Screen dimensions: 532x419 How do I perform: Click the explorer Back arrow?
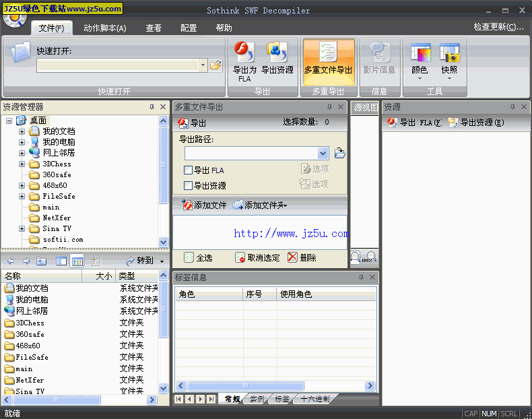point(11,261)
